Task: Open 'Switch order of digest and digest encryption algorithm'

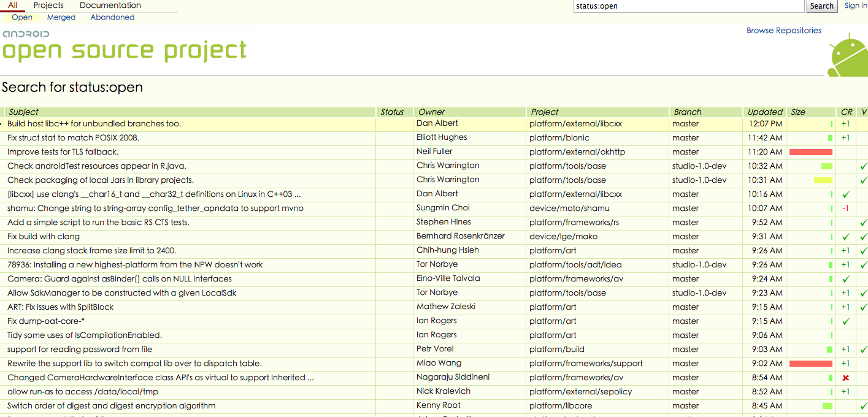Action: coord(111,406)
